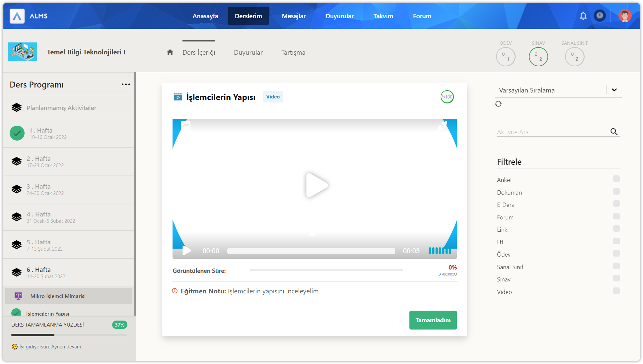Open the Varsayılan Sıralama sort dropdown

pyautogui.click(x=614, y=90)
